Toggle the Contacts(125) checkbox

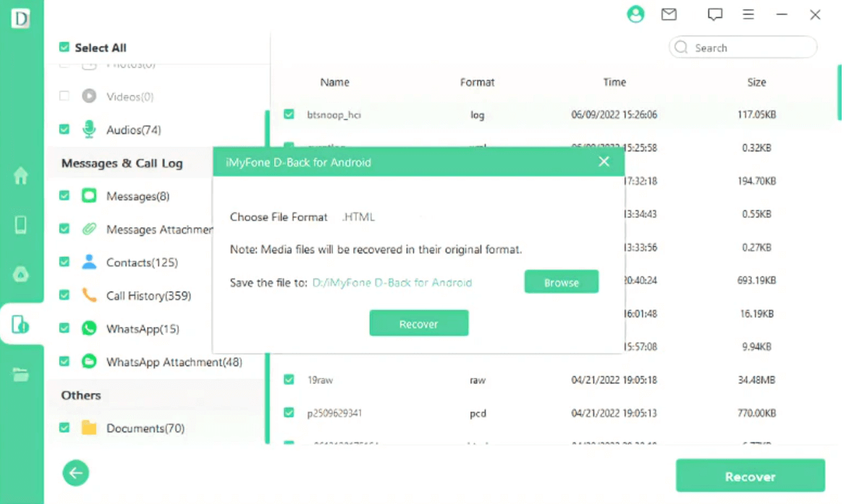point(64,262)
